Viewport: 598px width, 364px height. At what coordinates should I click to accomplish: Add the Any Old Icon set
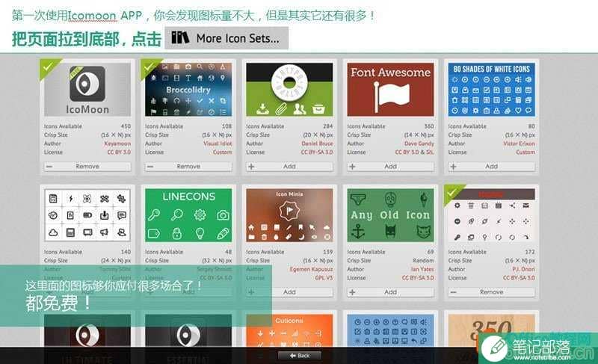pos(390,292)
